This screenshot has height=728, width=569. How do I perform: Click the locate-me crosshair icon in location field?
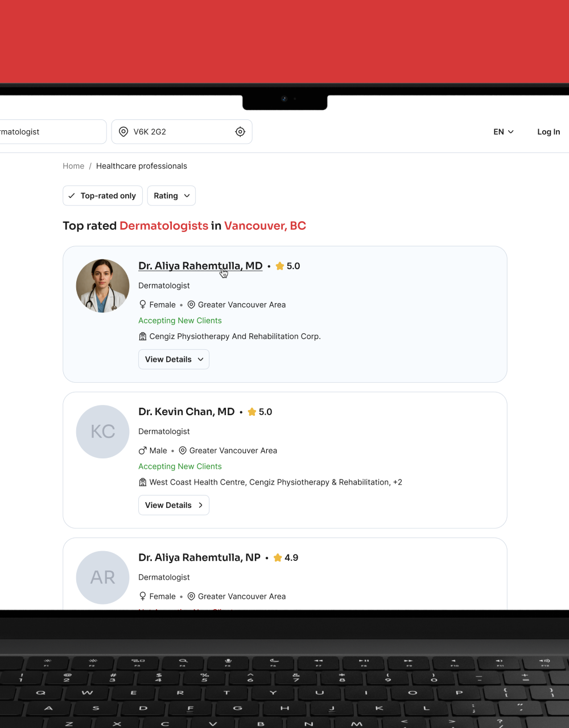coord(240,132)
